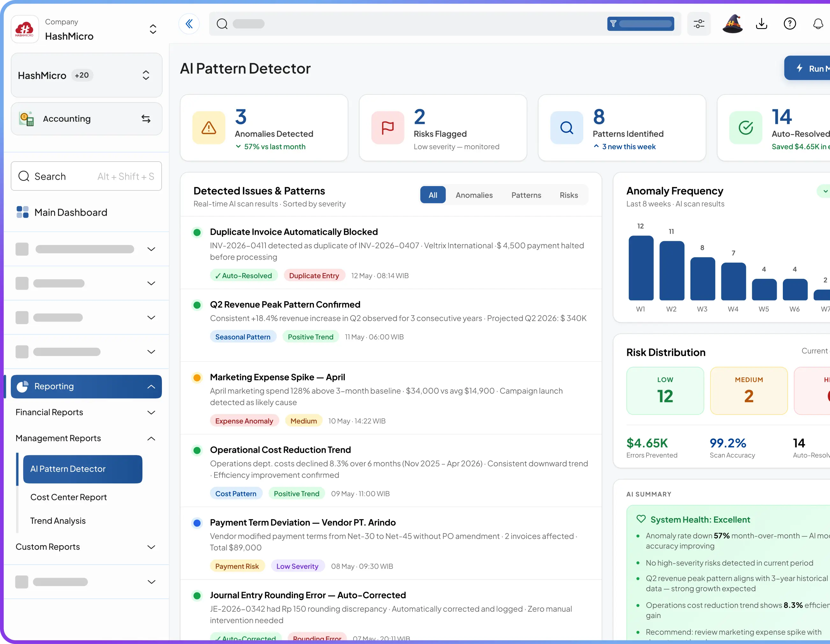Click the orange status dot of Marketing Expense Spike
Viewport: 830px width, 644px height.
pos(197,378)
